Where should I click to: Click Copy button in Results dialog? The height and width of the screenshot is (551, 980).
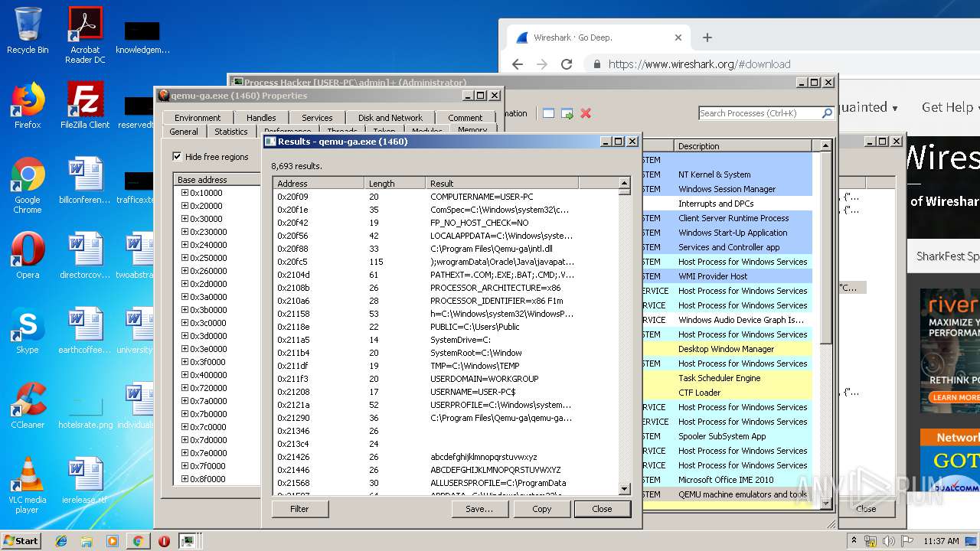pos(541,509)
